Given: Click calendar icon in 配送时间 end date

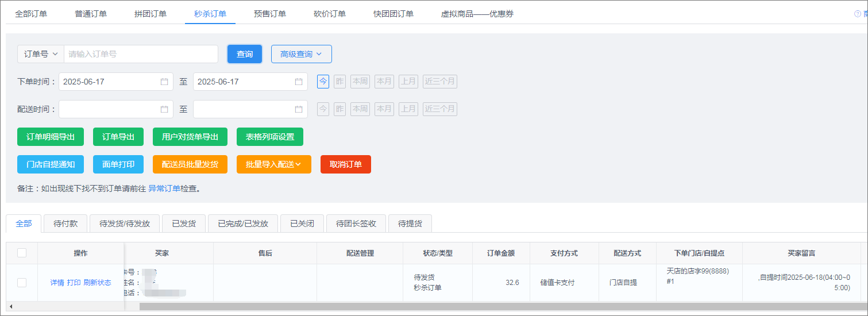Looking at the screenshot, I should coord(299,109).
